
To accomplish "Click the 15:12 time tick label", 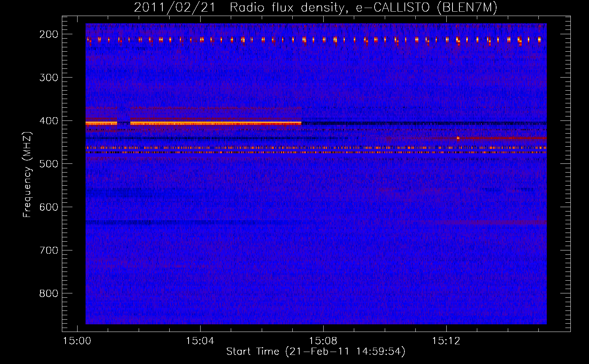I will (x=446, y=341).
